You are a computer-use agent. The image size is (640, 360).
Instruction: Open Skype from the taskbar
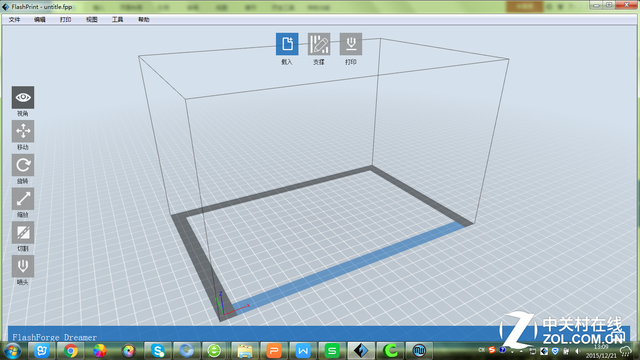(158, 351)
